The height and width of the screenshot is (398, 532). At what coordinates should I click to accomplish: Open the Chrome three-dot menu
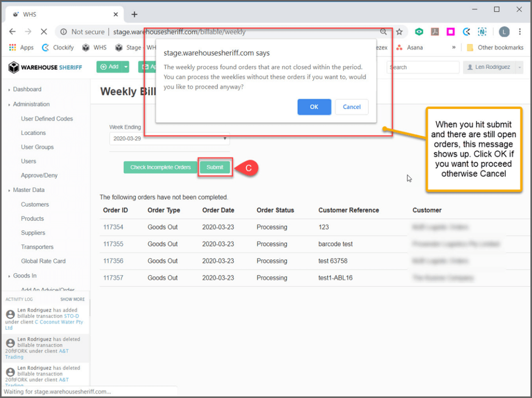click(x=520, y=32)
